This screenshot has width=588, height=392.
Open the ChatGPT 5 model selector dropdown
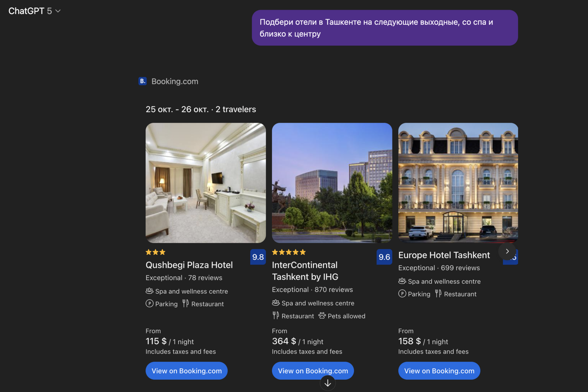click(x=35, y=11)
